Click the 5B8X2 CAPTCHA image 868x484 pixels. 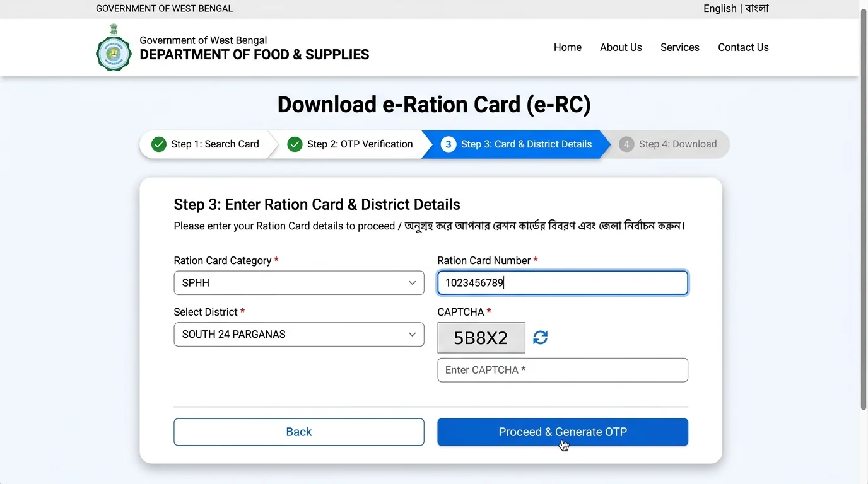(x=481, y=338)
